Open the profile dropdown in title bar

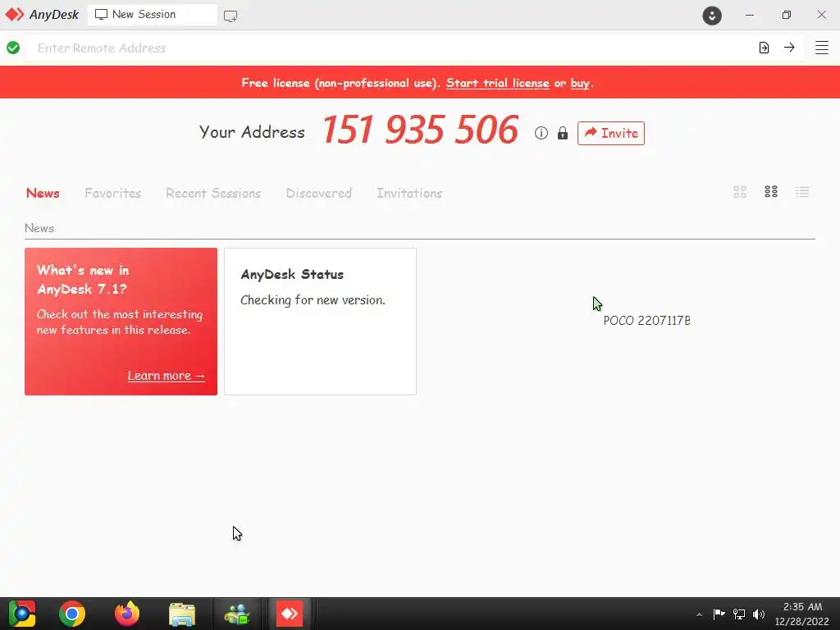[712, 16]
